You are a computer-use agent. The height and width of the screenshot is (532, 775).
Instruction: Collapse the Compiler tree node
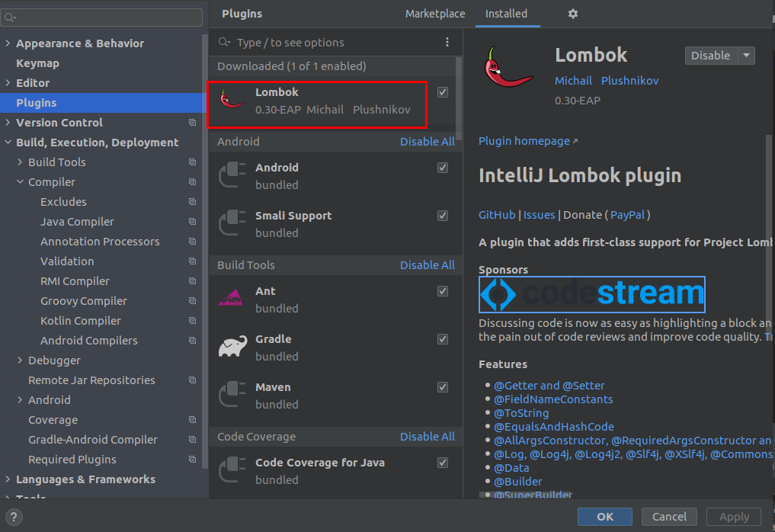20,182
